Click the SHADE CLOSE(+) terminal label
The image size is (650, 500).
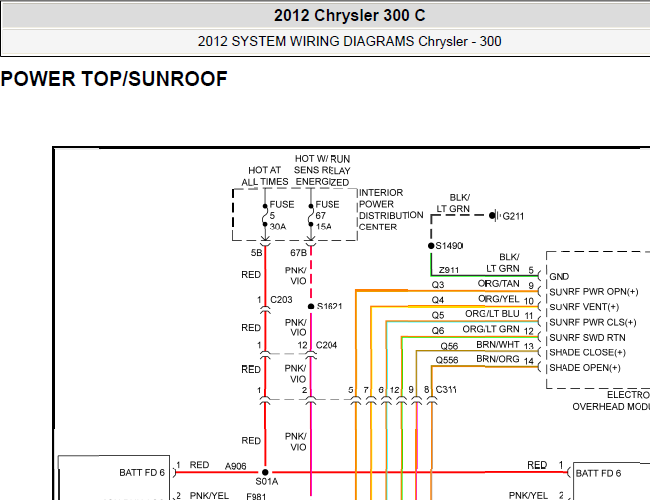[x=587, y=353]
